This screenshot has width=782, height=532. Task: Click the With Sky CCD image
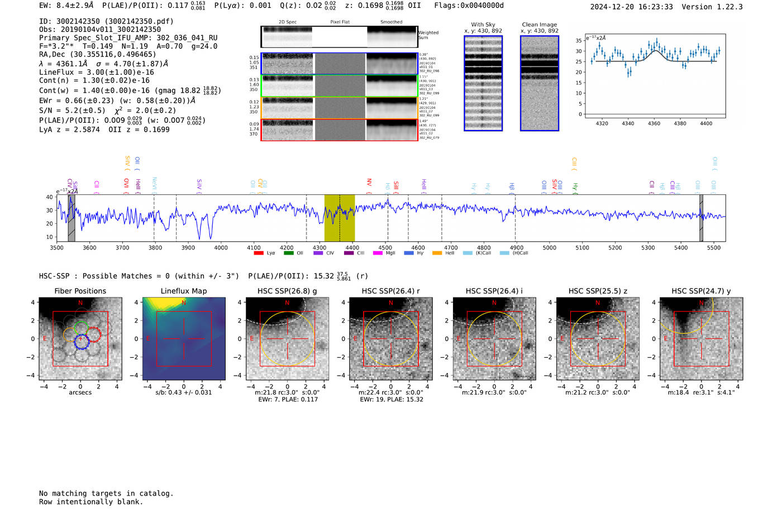483,83
